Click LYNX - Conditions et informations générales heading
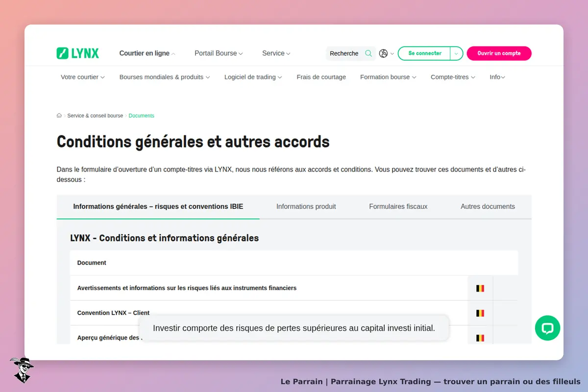This screenshot has width=588, height=392. (x=165, y=238)
